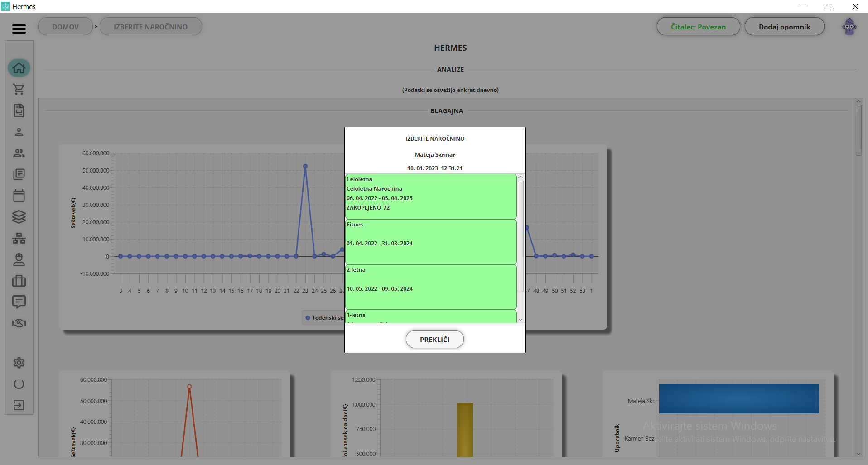868x465 pixels.
Task: Open the layers stack sidebar icon
Action: point(19,217)
